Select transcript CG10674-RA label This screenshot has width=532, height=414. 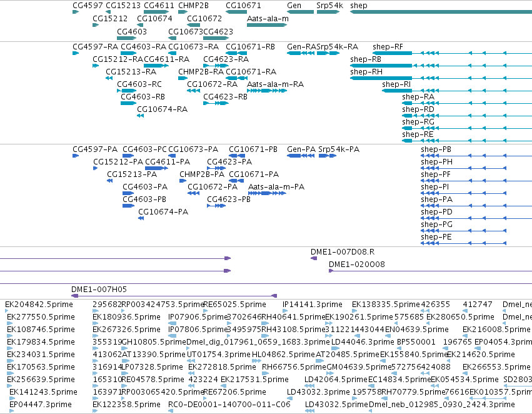[162, 109]
